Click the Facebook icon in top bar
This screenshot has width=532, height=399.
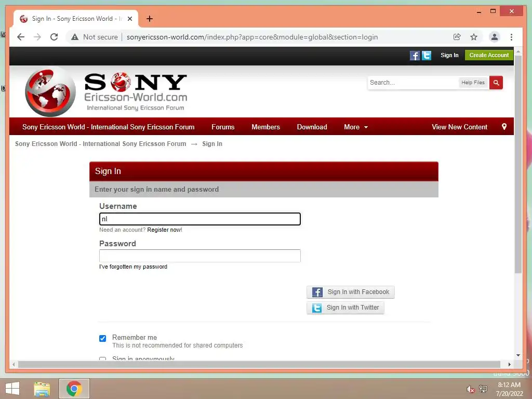point(415,55)
